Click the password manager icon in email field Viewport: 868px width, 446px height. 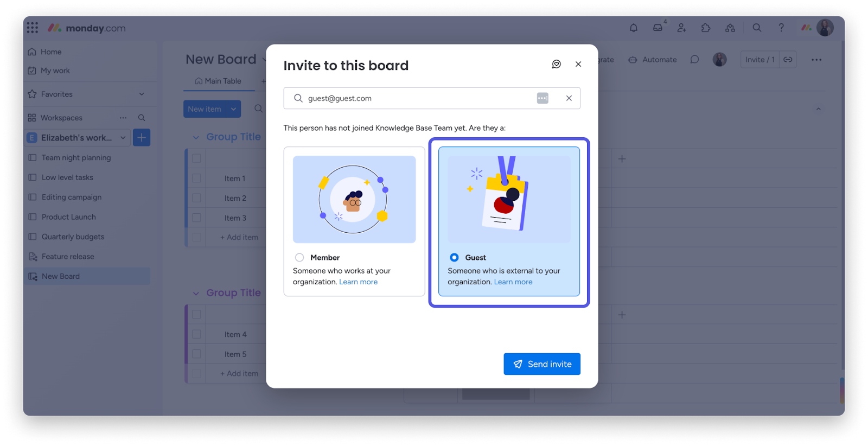point(542,98)
